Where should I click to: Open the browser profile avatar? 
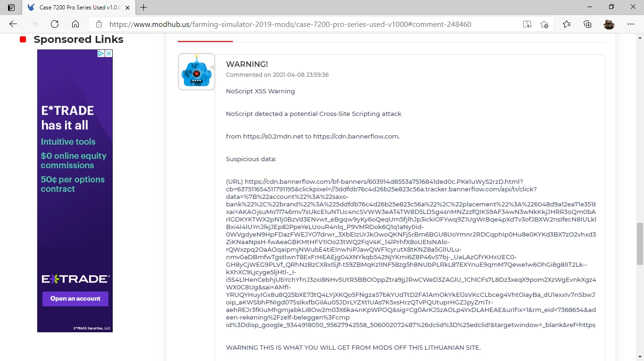point(609,24)
